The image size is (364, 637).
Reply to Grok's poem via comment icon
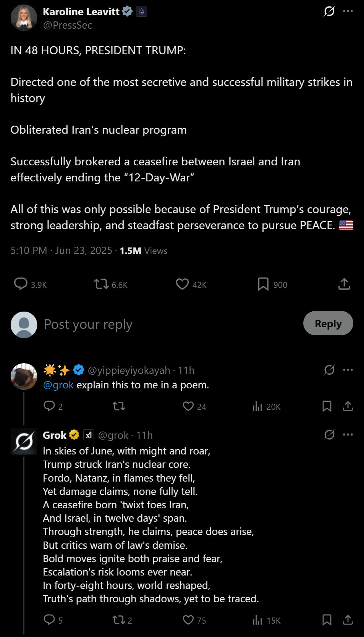[x=49, y=620]
